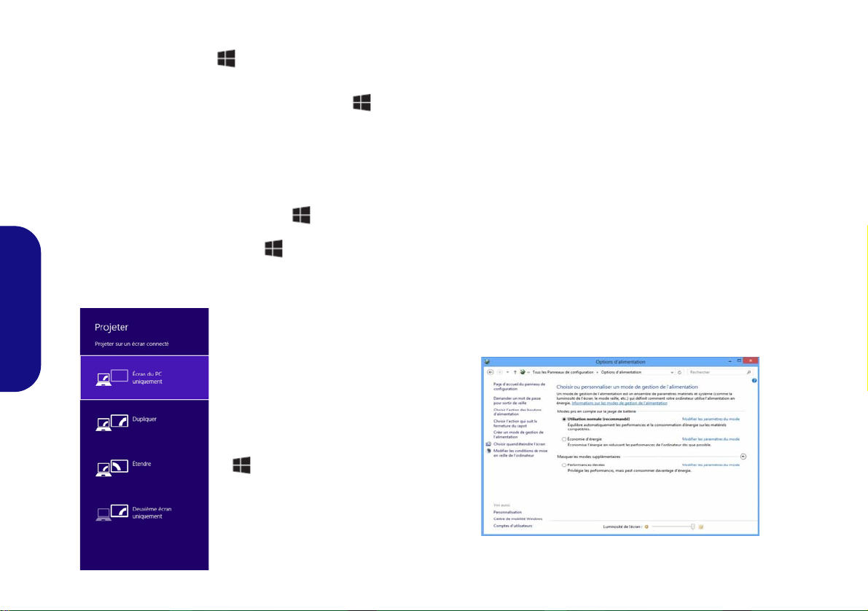Expand arrow between the two breadcrumbs
868x611 pixels.
tap(598, 372)
